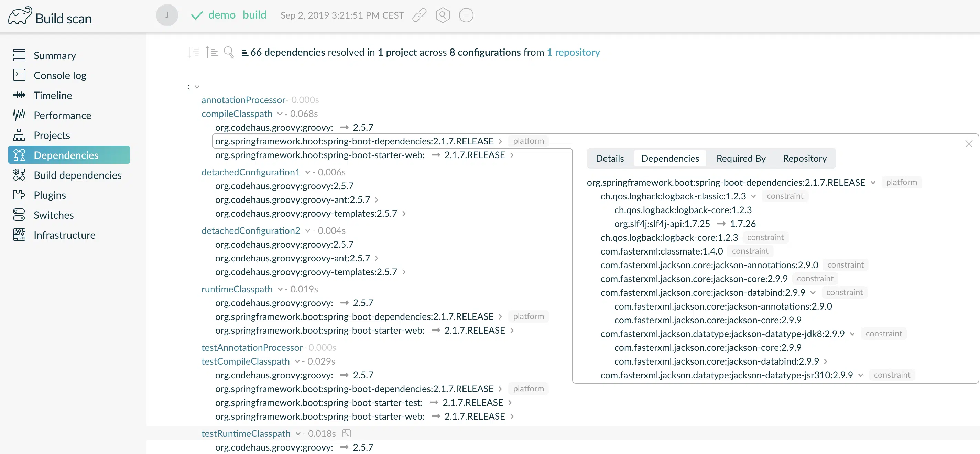Open Build dependencies in the sidebar
The image size is (980, 454).
click(x=78, y=175)
